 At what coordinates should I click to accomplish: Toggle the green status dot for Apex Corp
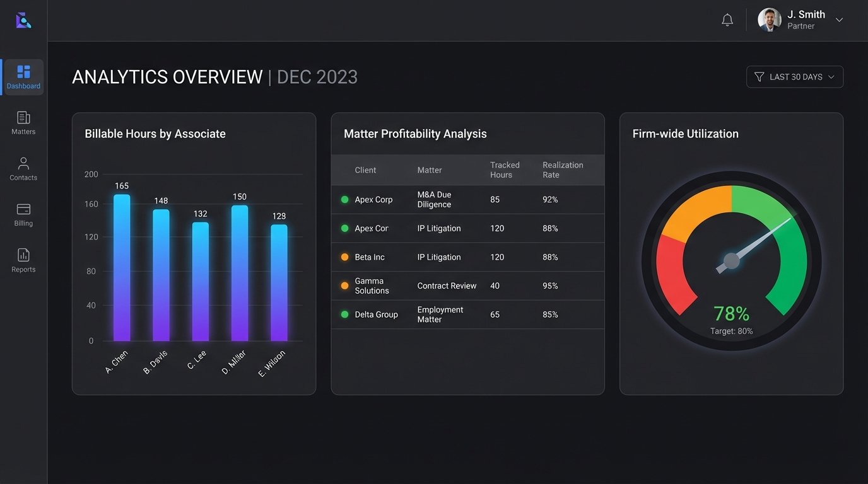click(x=345, y=199)
